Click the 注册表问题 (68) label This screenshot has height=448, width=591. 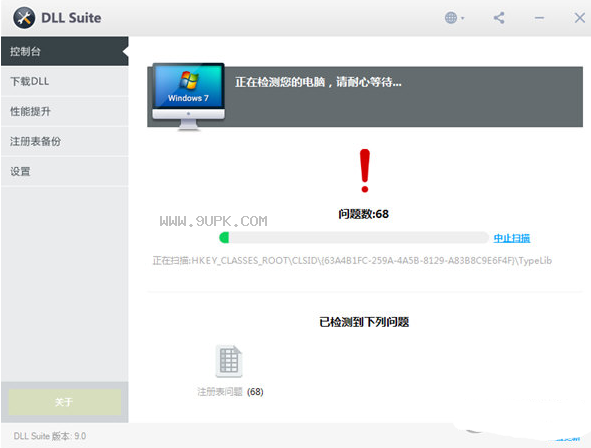click(230, 392)
